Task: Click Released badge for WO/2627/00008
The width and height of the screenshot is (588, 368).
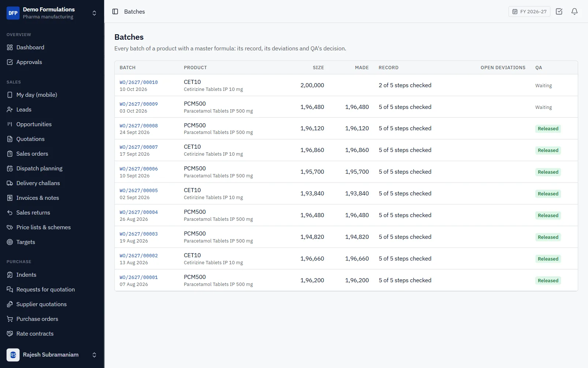Action: (548, 129)
